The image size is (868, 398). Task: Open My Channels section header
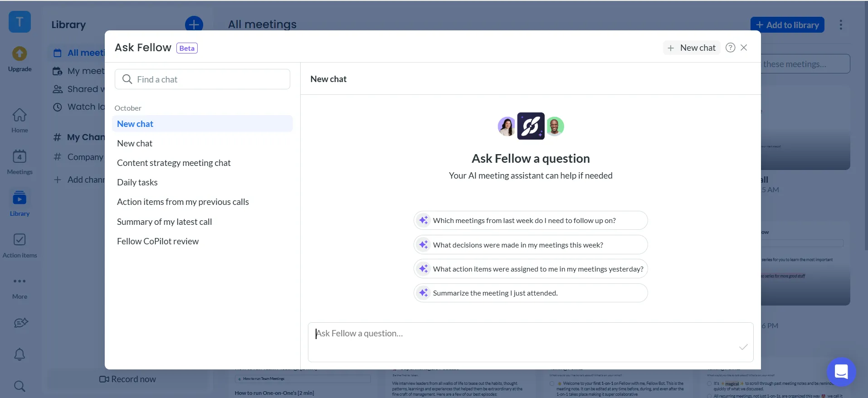[x=79, y=137]
